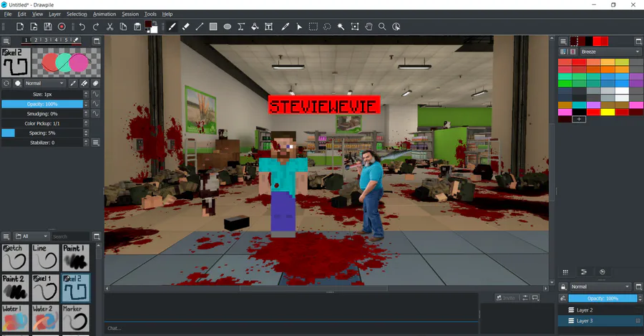Select the Magic wand tool
The height and width of the screenshot is (336, 644).
[341, 27]
